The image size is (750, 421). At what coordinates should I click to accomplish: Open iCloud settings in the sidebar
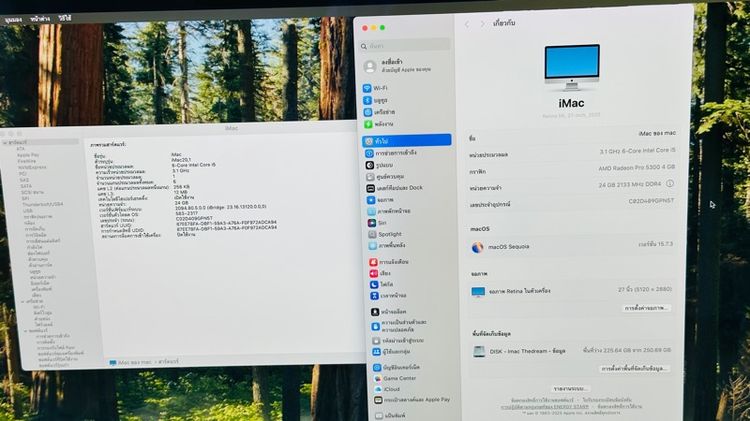386,389
